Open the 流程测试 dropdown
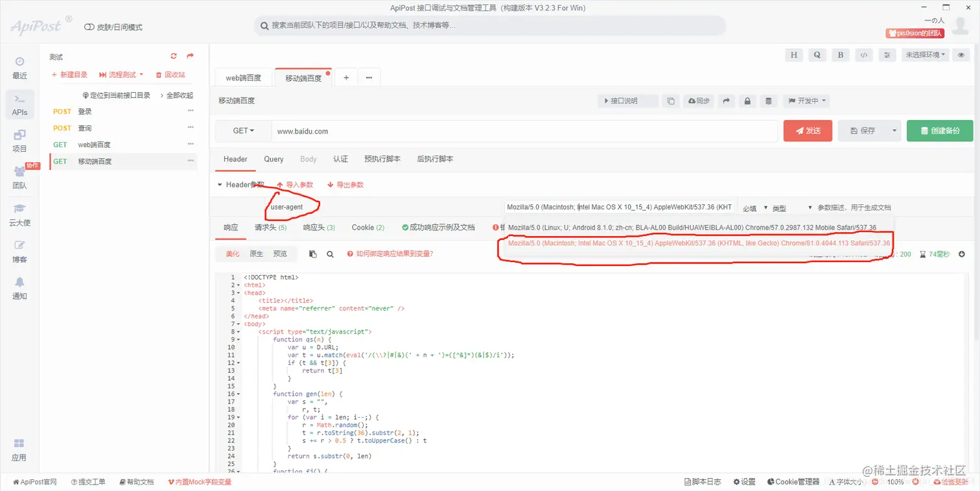This screenshot has height=491, width=980. click(122, 75)
